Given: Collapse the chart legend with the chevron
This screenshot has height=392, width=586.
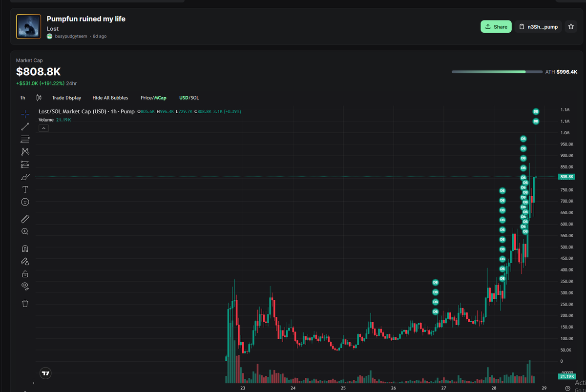Looking at the screenshot, I should (43, 127).
